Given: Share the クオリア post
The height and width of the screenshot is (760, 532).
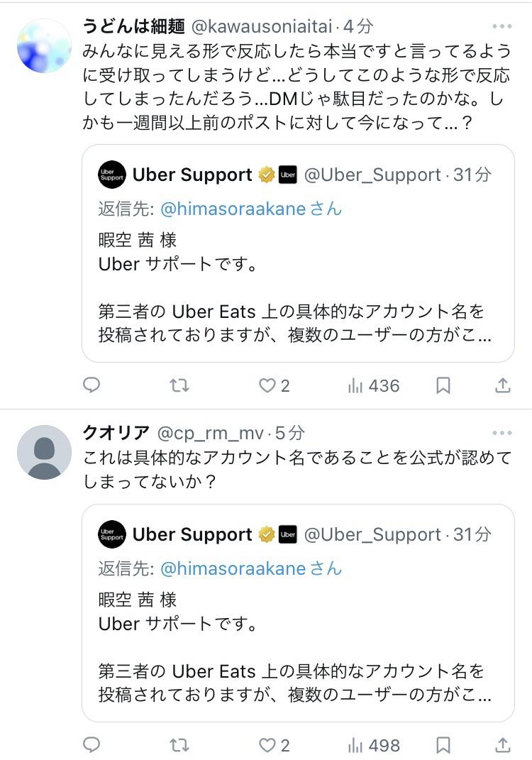Looking at the screenshot, I should (x=502, y=745).
